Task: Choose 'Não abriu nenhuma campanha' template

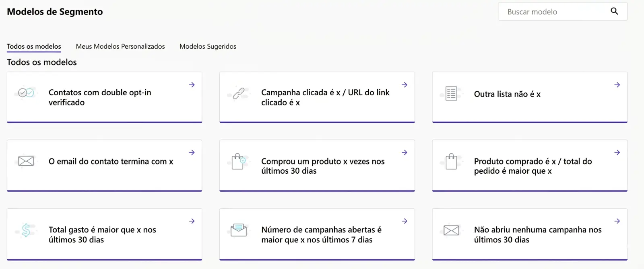Action: (x=538, y=234)
